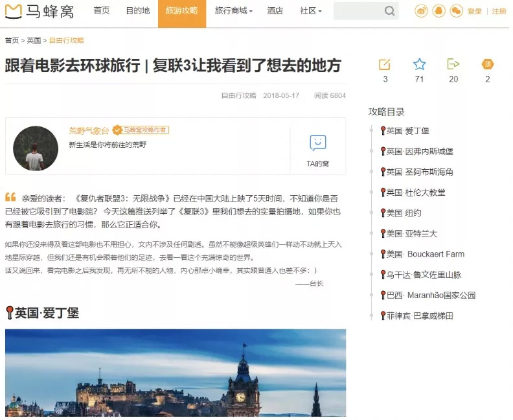Click the Mafengwo logo
This screenshot has height=420, width=513.
pos(40,11)
